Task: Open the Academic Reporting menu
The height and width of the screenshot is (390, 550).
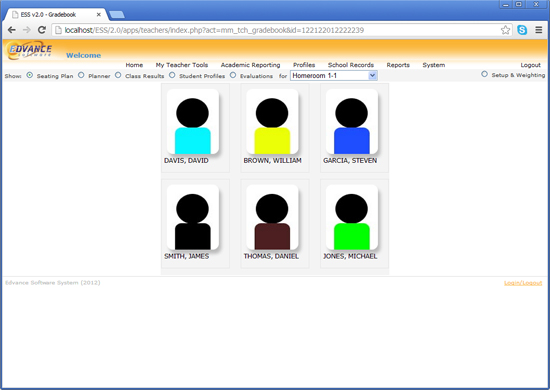Action: point(250,65)
